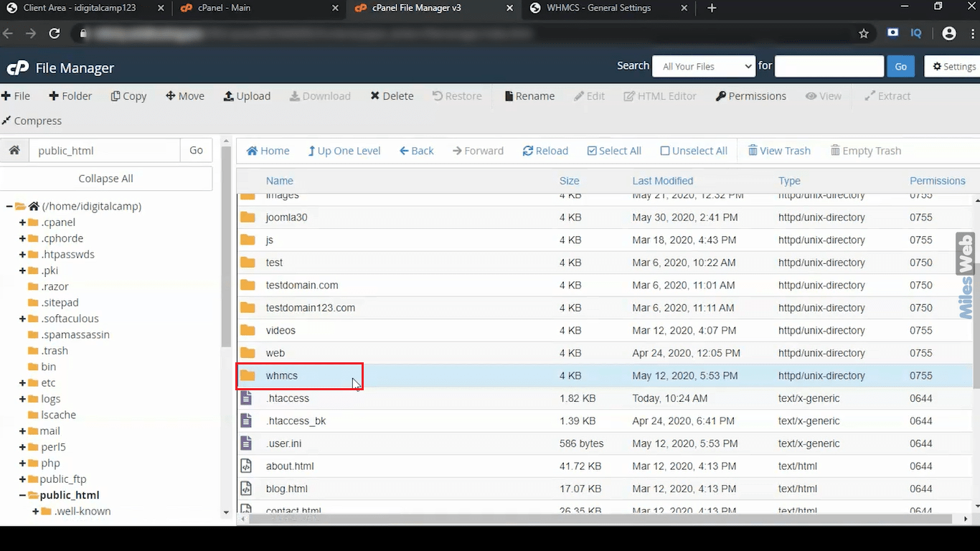Collapse the /home/idigitalcamp root node
The image size is (980, 551).
pyautogui.click(x=9, y=207)
